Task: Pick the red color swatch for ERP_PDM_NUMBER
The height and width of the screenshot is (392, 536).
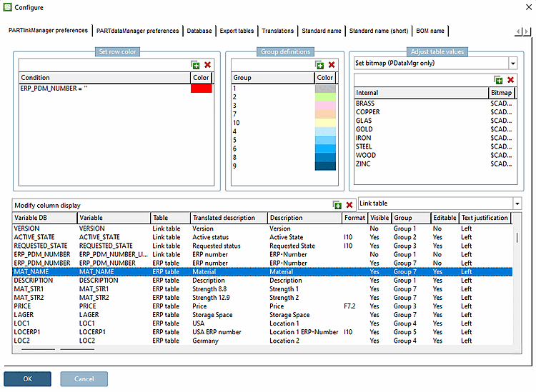Action: [x=201, y=89]
